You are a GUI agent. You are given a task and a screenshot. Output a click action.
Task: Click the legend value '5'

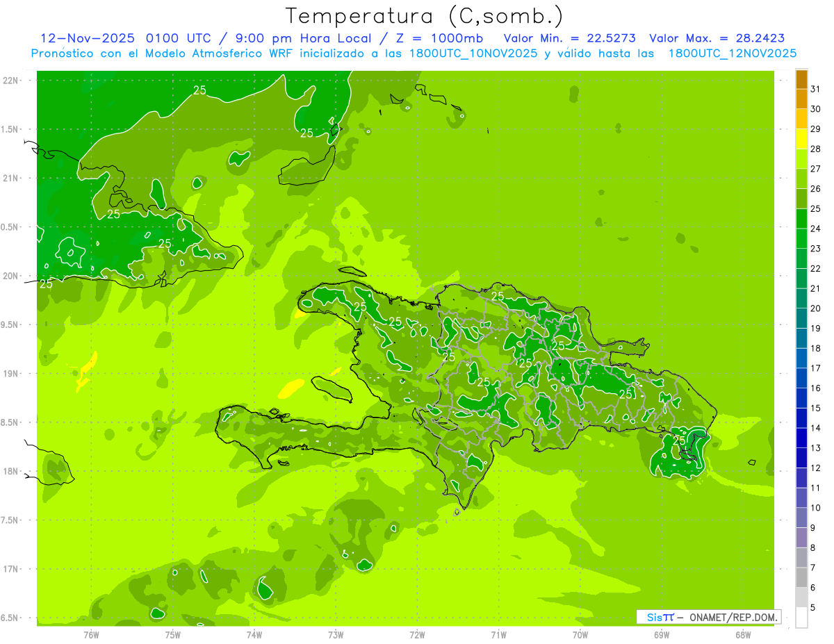pos(813,607)
